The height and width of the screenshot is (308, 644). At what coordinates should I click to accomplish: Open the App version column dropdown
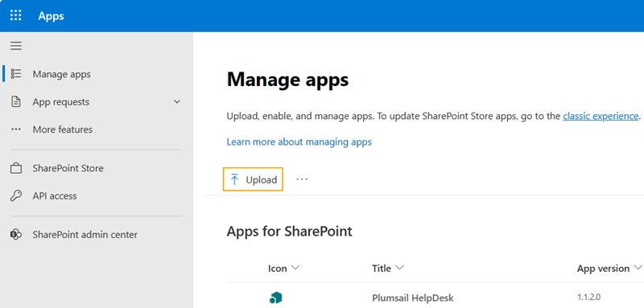(x=638, y=268)
